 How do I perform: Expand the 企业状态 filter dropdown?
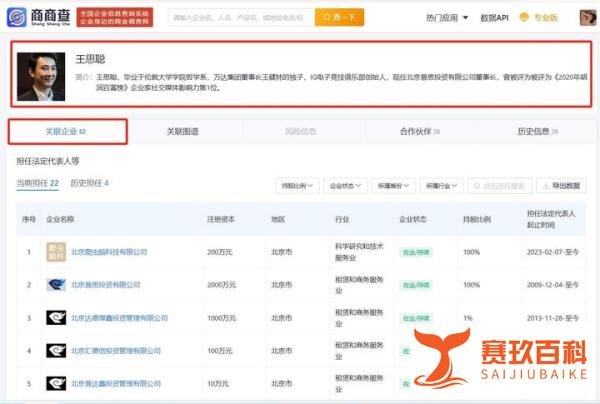[345, 186]
